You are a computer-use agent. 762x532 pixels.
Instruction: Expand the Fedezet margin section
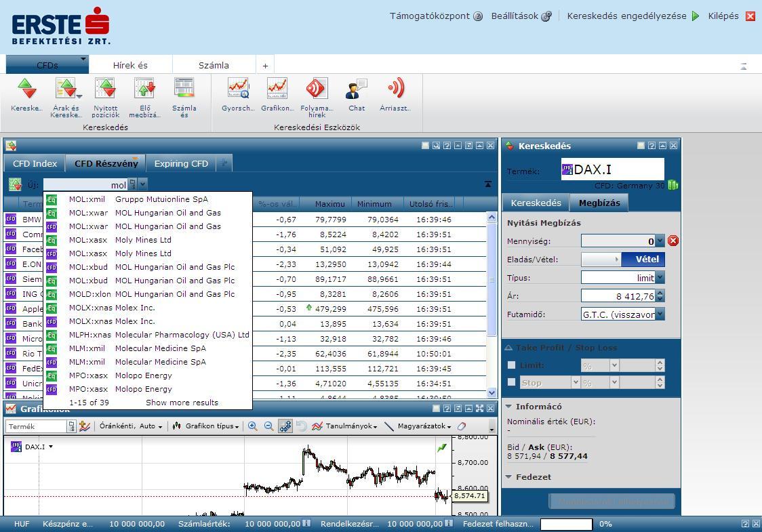(509, 476)
